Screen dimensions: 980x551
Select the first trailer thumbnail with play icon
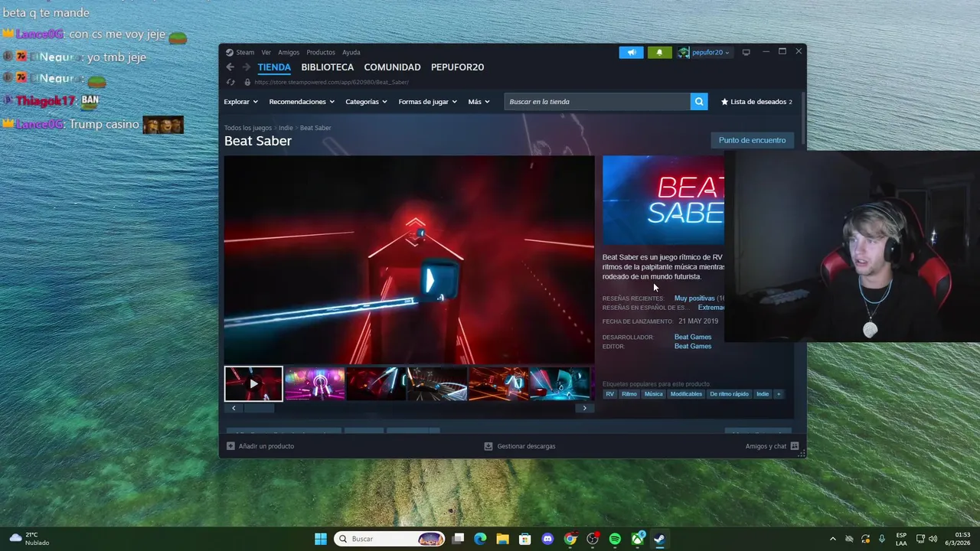253,383
